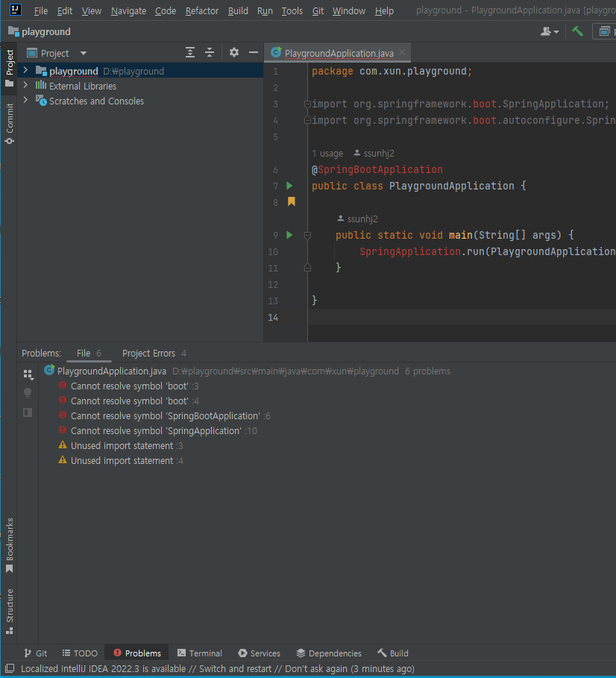Open the Edit menu
The width and height of the screenshot is (616, 678).
pos(65,10)
